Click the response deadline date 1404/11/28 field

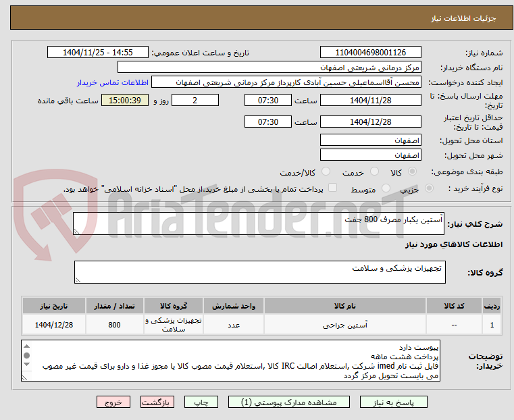pos(370,100)
